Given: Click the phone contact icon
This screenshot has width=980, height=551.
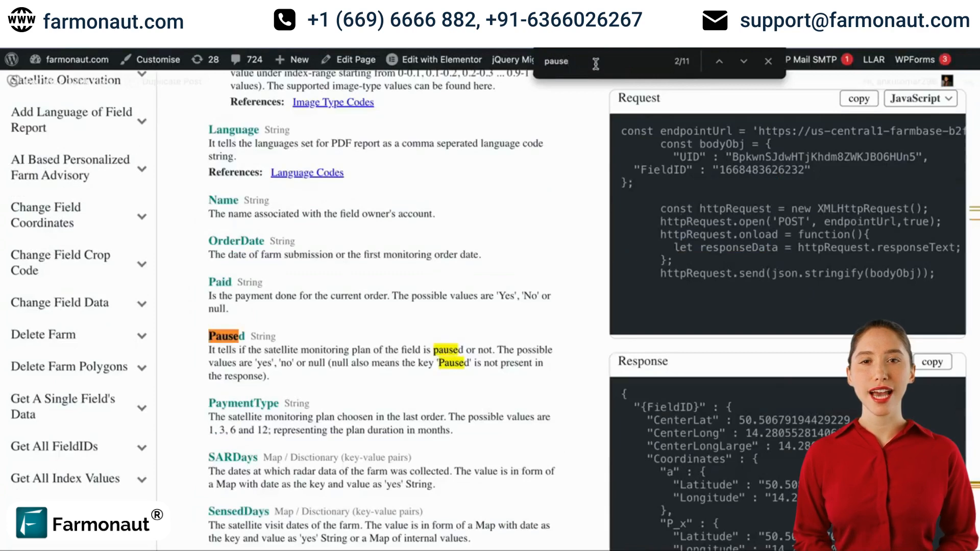Looking at the screenshot, I should click(284, 19).
